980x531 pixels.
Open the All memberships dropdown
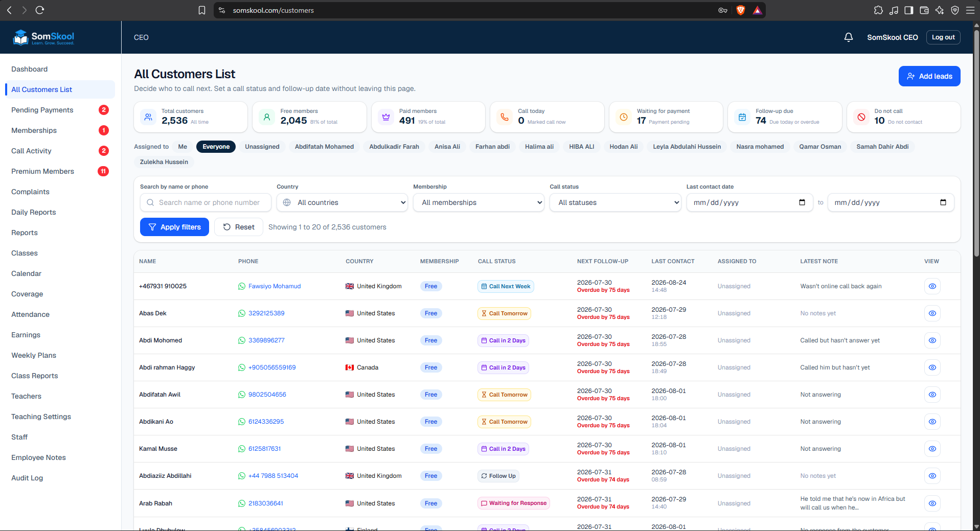tap(478, 202)
